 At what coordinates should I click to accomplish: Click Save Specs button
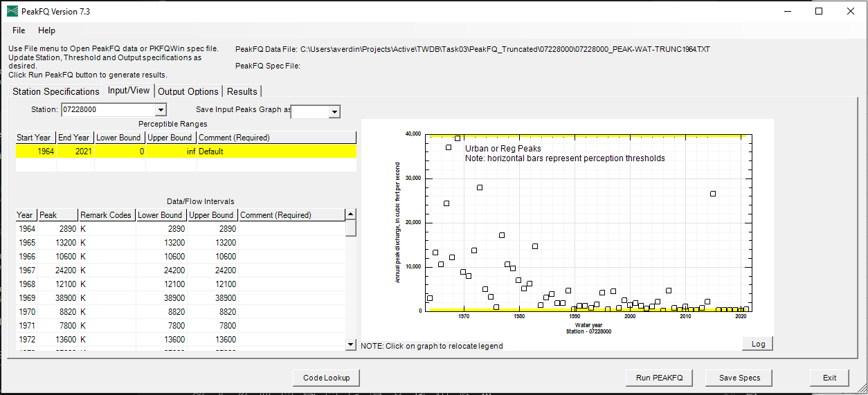point(739,378)
